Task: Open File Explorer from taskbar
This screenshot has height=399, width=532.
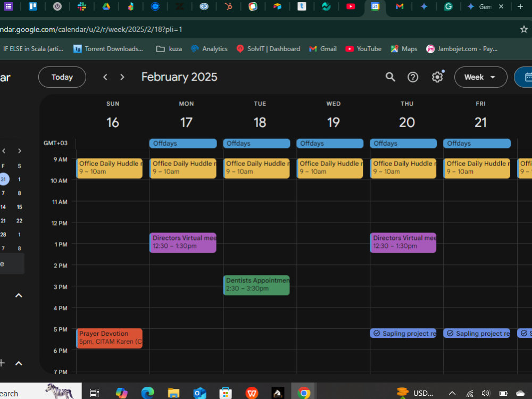Action: 174,393
